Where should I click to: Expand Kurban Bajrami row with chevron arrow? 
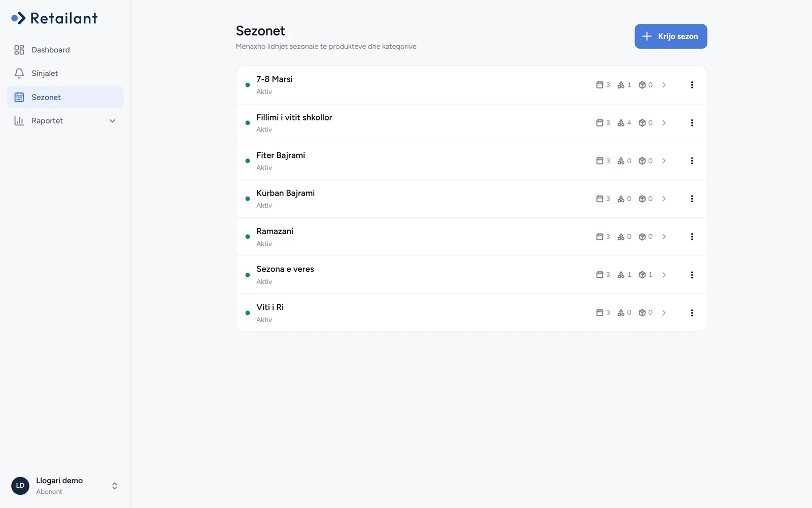(x=664, y=199)
